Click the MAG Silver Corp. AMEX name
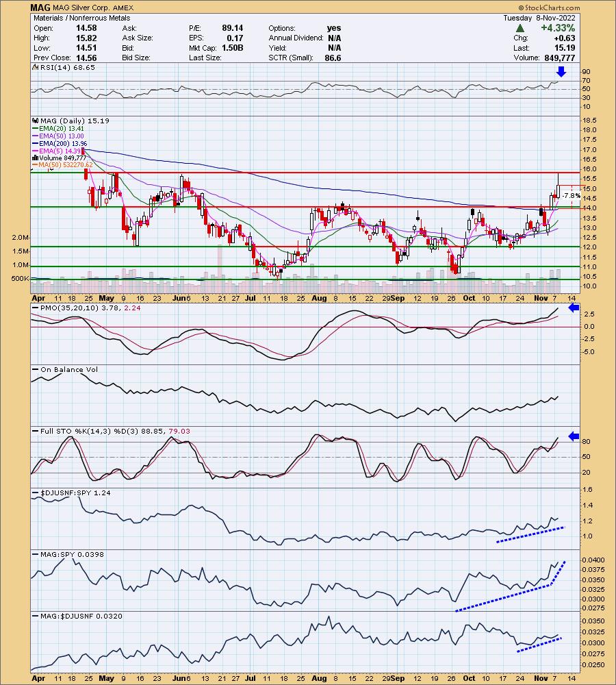Viewport: 616px width, 685px height. click(93, 8)
